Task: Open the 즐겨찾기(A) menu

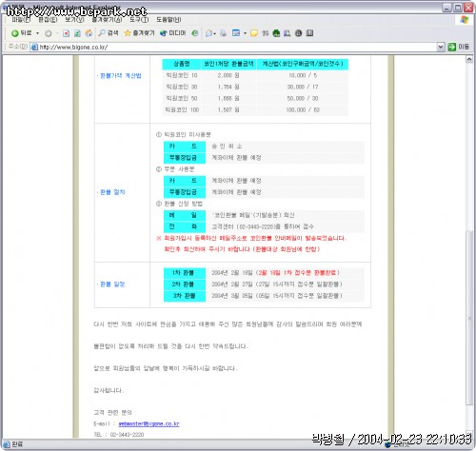Action: coord(107,20)
